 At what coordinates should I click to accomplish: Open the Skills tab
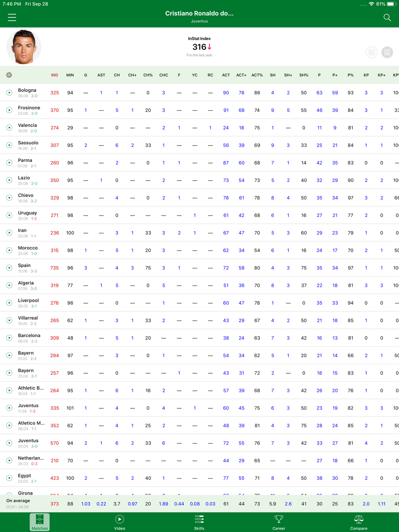point(199,522)
